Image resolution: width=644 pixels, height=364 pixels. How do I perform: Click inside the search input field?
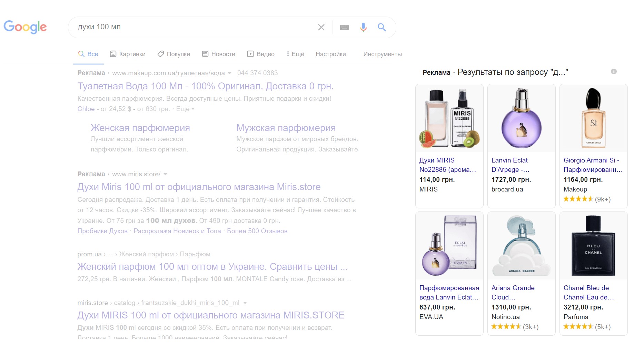[193, 27]
